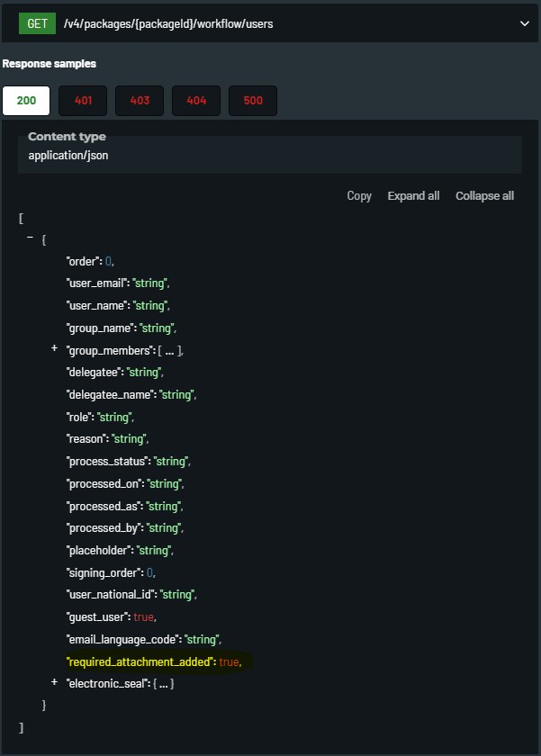Click the highlighted required_attachment_added key
The width and height of the screenshot is (541, 756).
coord(140,662)
